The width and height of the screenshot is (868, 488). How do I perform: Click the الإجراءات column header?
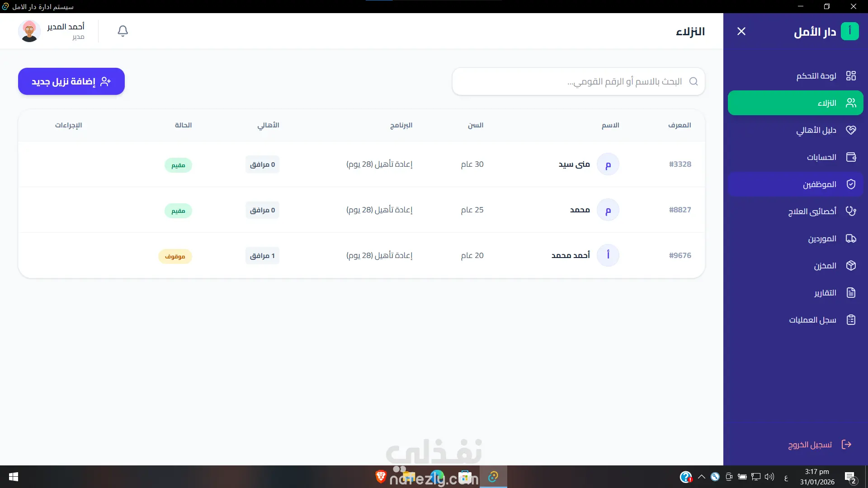click(69, 125)
